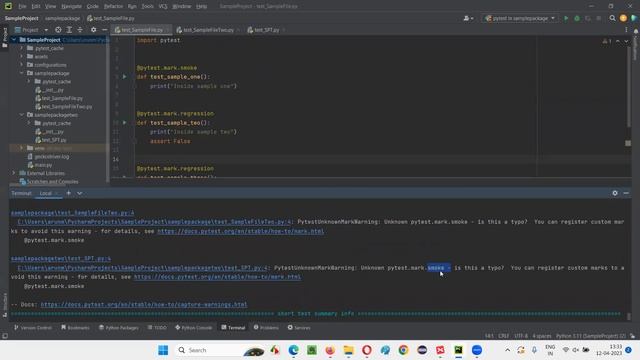
Task: Select the Local terminal tab
Action: 46,193
